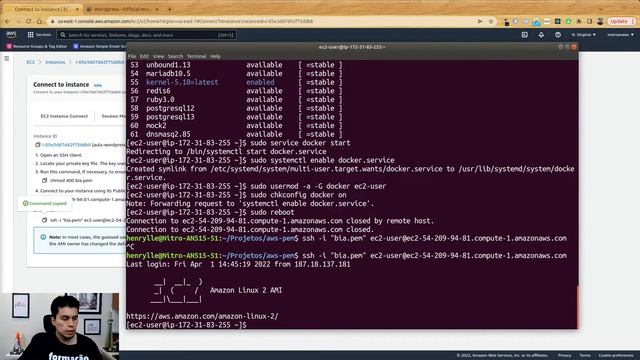Toggle the browser side panel icon
This screenshot has height=360, width=640.
coord(589,21)
